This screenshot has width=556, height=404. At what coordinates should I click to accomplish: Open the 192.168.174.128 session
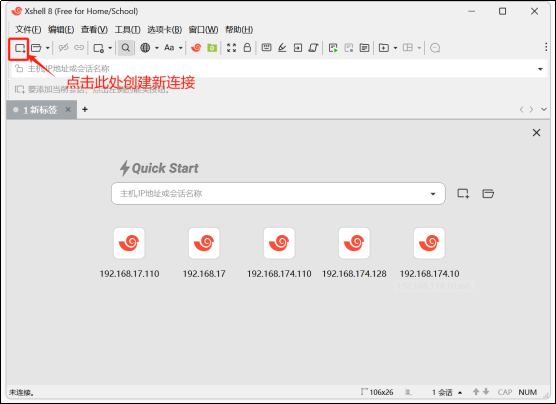pyautogui.click(x=354, y=253)
